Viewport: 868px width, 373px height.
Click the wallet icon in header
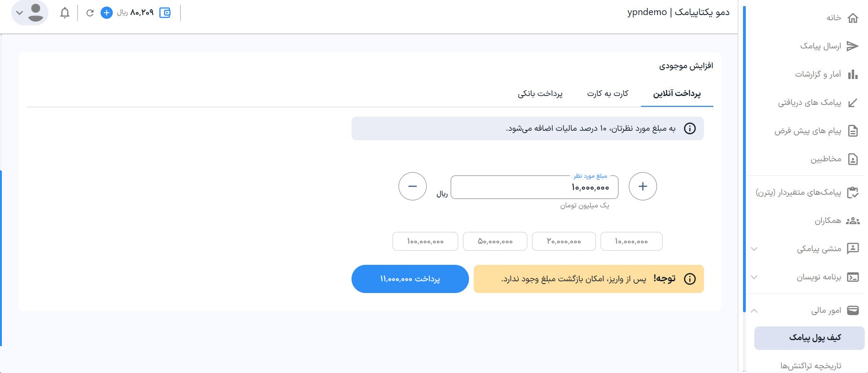click(165, 13)
